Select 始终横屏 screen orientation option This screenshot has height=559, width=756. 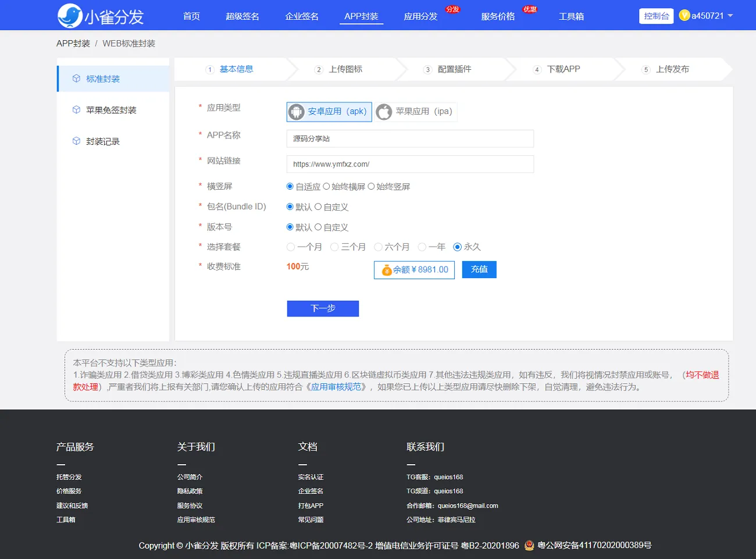tap(326, 187)
